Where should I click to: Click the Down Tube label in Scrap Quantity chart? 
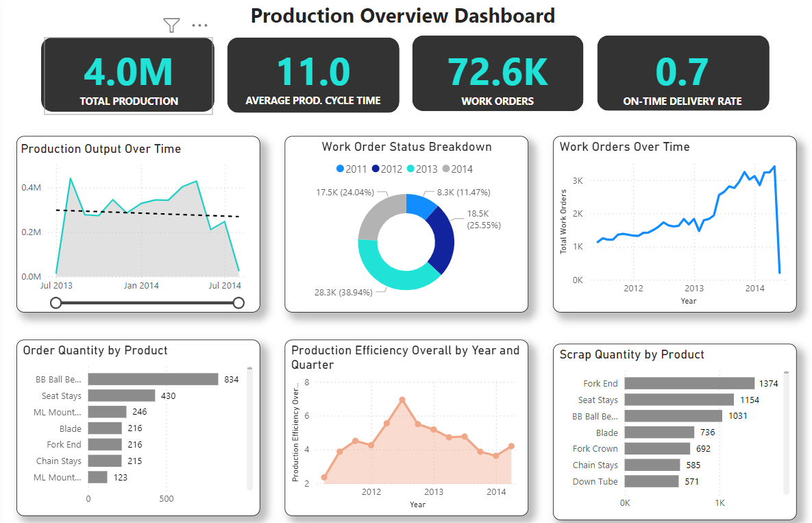(595, 481)
